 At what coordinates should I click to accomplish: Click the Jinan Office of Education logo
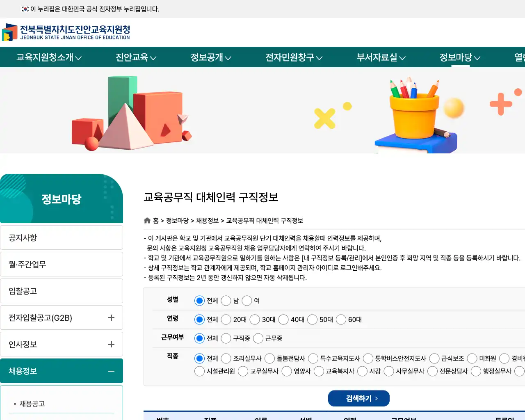tap(67, 32)
